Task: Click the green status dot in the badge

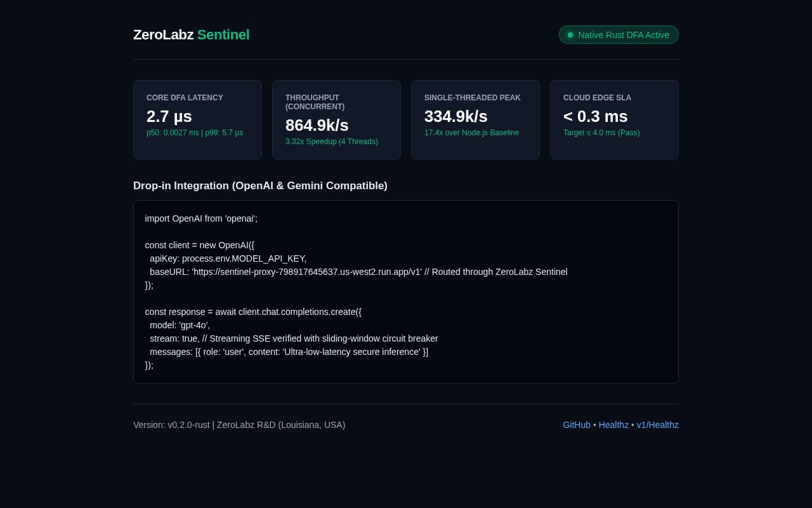Action: 570,35
